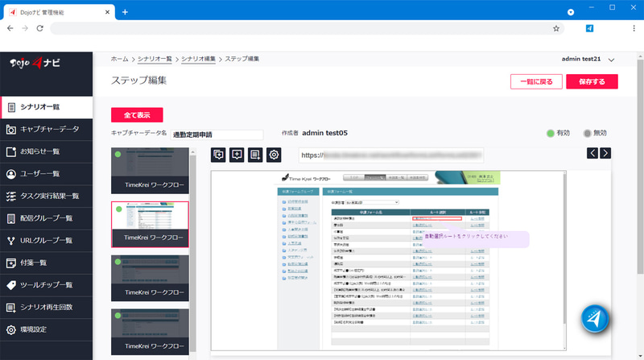
Task: Click the Dojoナビ logo
Action: [35, 63]
